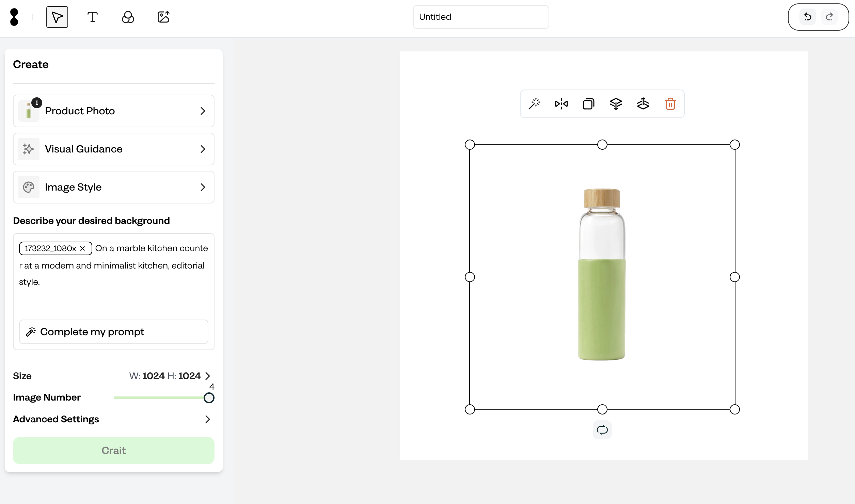Click the Complete my prompt wand icon
This screenshot has width=855, height=504.
pos(31,332)
